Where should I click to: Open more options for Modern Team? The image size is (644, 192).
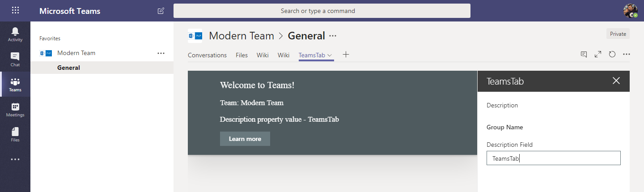pos(161,53)
